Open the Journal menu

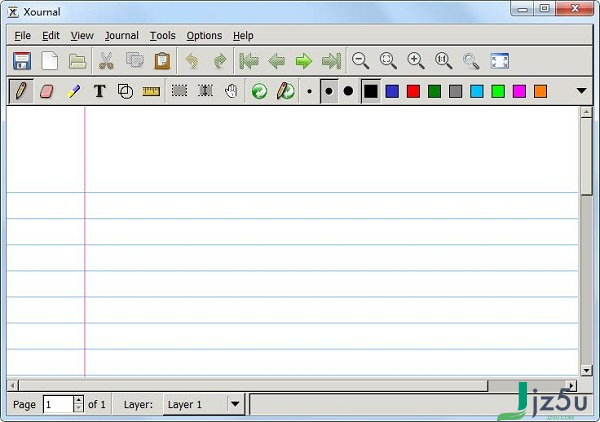(x=122, y=36)
